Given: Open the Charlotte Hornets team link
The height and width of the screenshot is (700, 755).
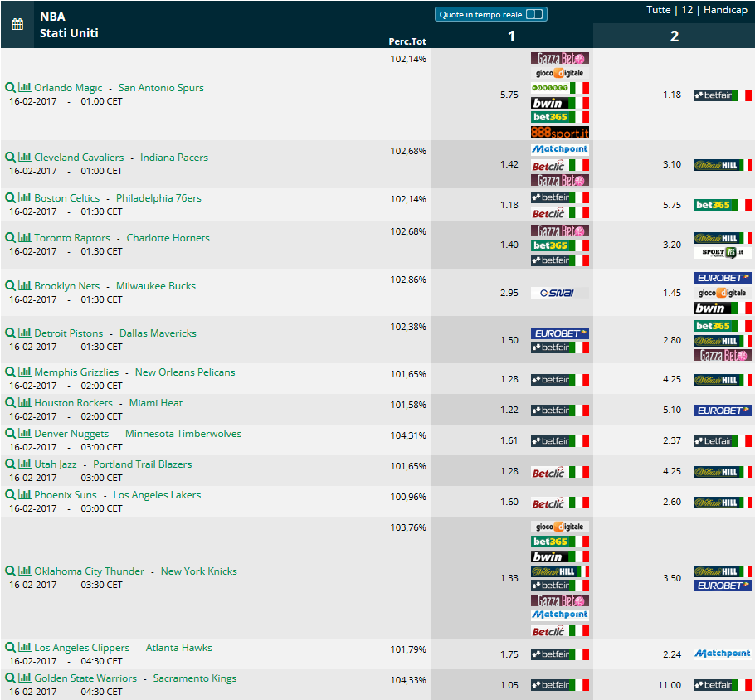Looking at the screenshot, I should tap(168, 238).
